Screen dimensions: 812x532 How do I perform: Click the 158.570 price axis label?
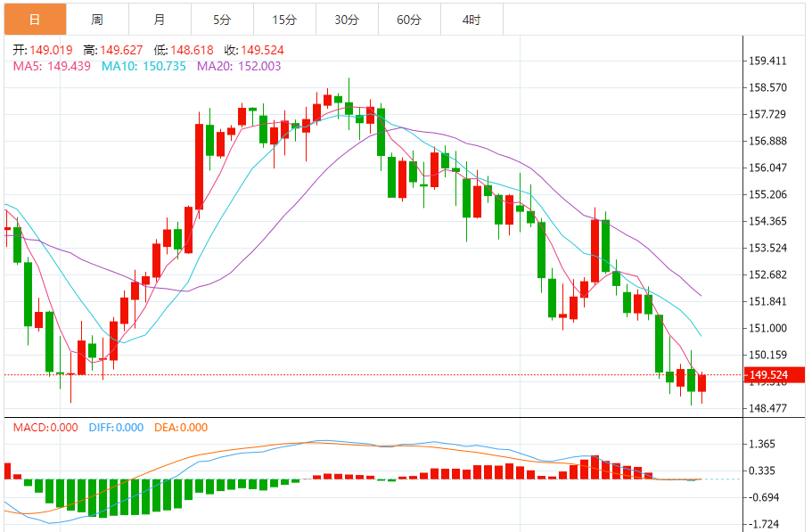[767, 87]
